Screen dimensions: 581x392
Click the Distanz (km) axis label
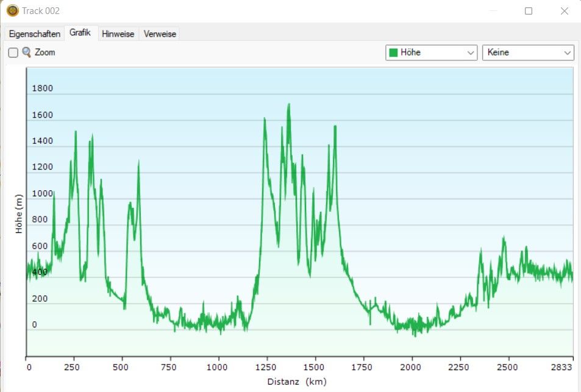(297, 382)
